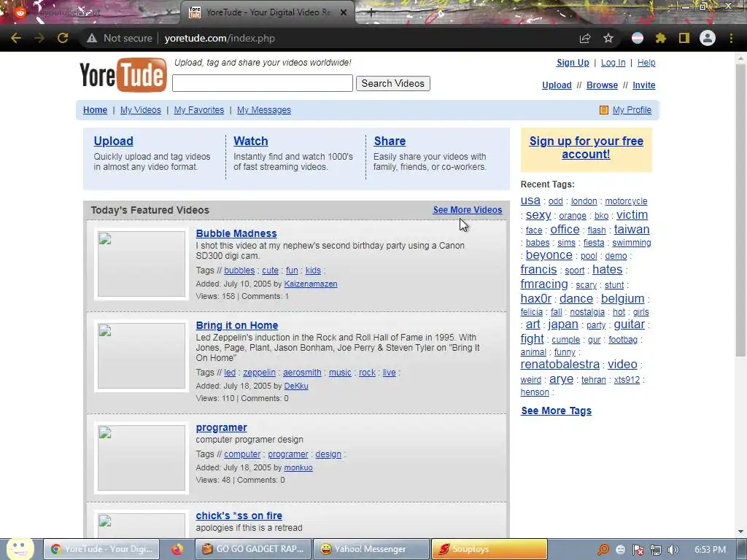The width and height of the screenshot is (747, 560).
Task: Open the extensions puzzle icon
Action: 660,38
